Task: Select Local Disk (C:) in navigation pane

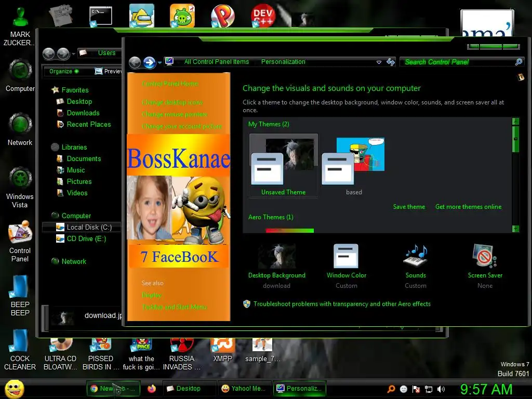Action: (x=82, y=227)
